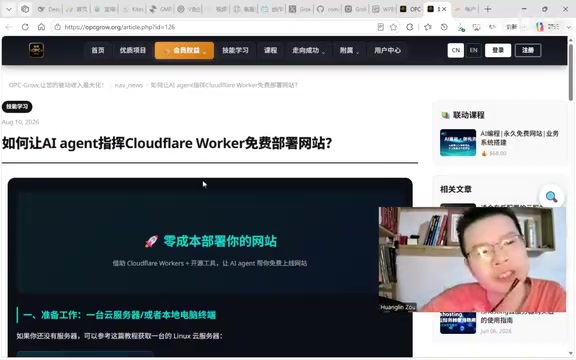Switch to the OPC browser tab
576x360 pixels.
[410, 9]
